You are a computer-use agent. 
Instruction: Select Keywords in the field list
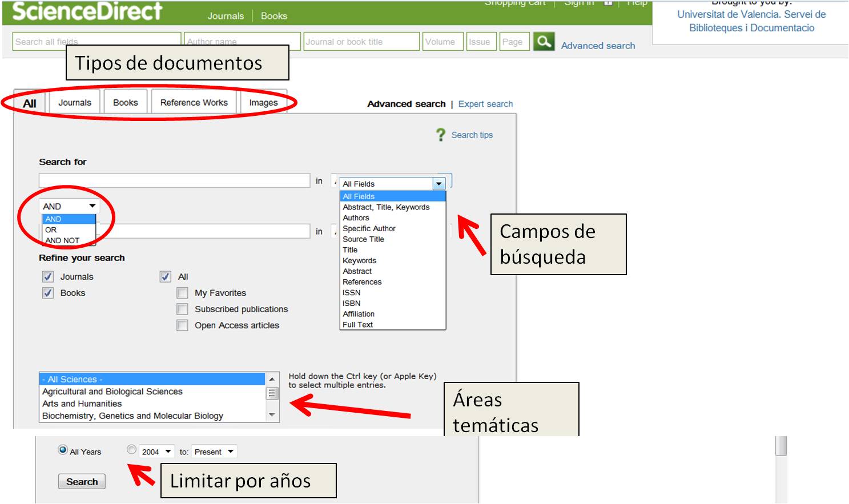coord(392,260)
